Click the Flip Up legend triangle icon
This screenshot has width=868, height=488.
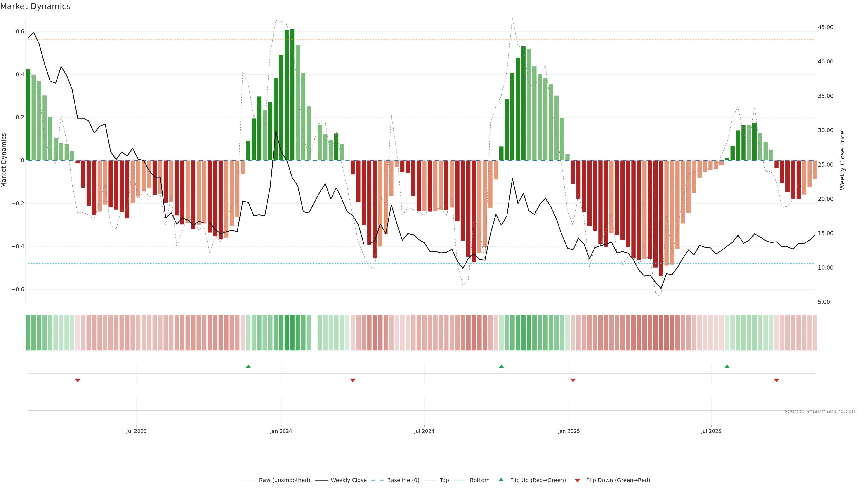coord(501,480)
